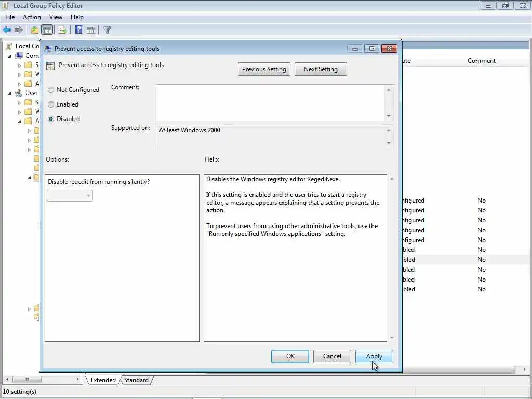Click the dialog title bar system icon
The height and width of the screenshot is (399, 532).
[48, 48]
